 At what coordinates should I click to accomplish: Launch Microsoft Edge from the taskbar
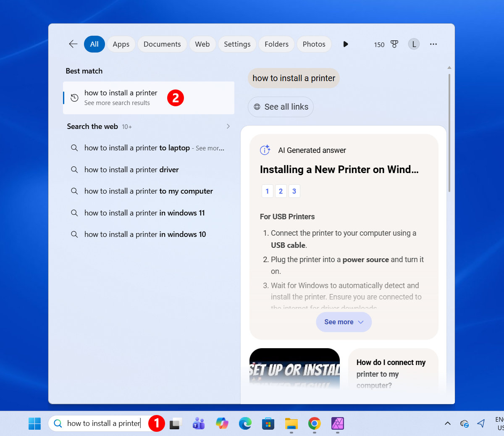(x=245, y=423)
